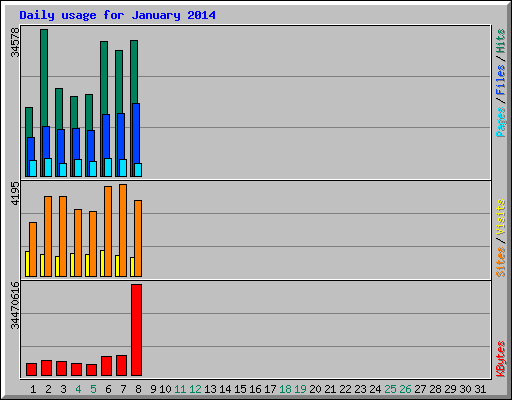Click the orange bar for day 6

108,231
